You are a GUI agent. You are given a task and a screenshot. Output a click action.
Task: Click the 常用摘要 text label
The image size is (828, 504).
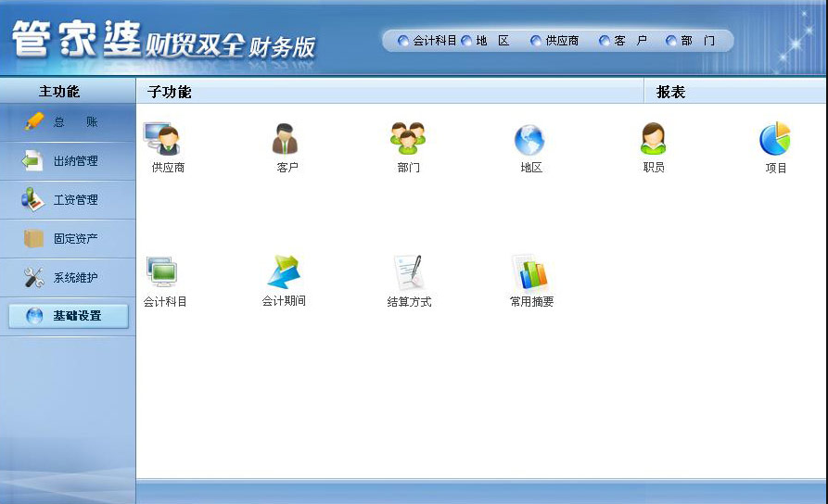coord(531,301)
